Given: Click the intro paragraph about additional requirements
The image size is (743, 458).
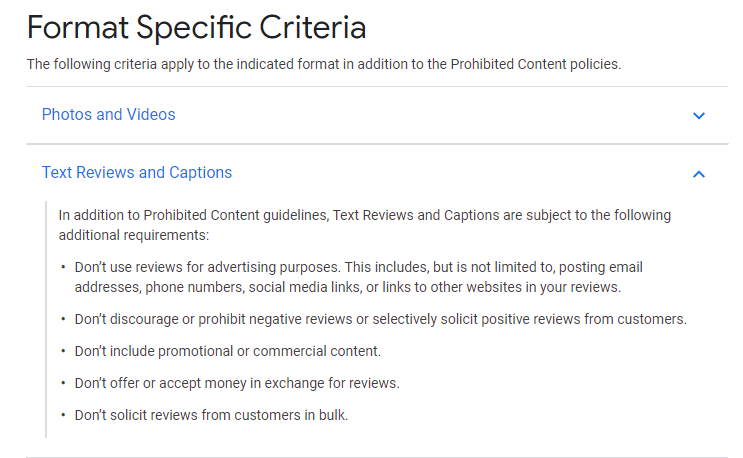Looking at the screenshot, I should pos(364,225).
